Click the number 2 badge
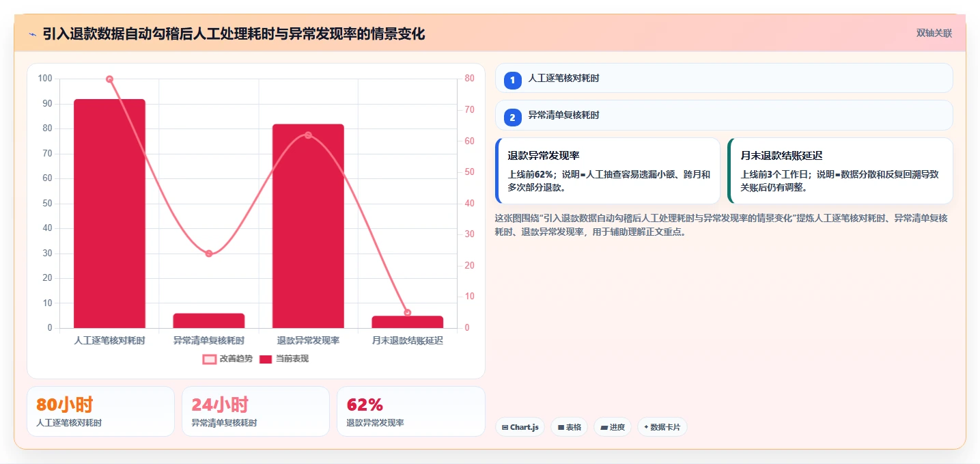 (x=512, y=118)
